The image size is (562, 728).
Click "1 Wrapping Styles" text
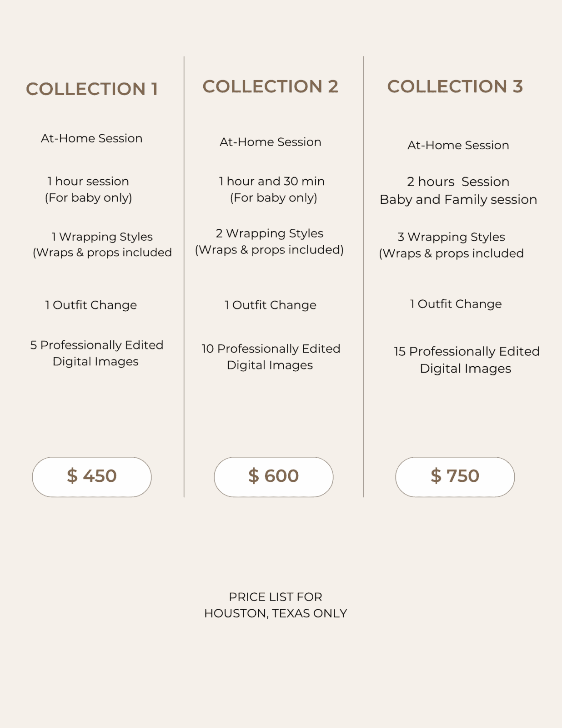(102, 237)
